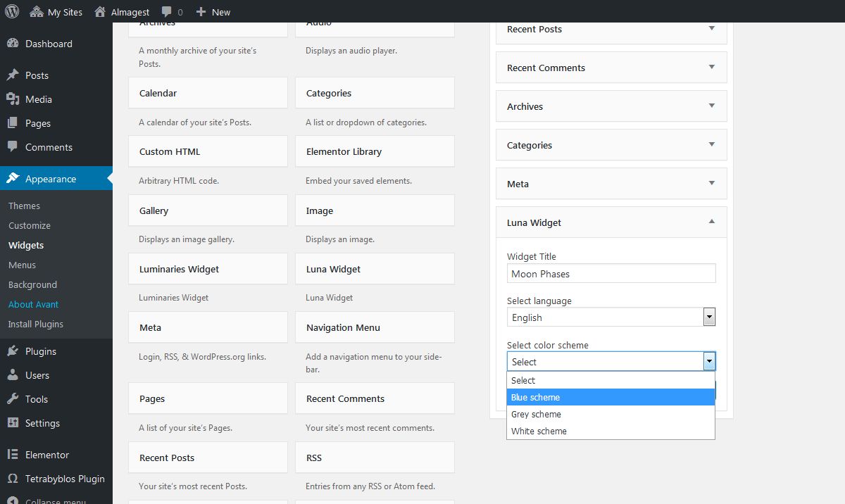The image size is (845, 504).
Task: Pick the Grey scheme option
Action: point(611,415)
